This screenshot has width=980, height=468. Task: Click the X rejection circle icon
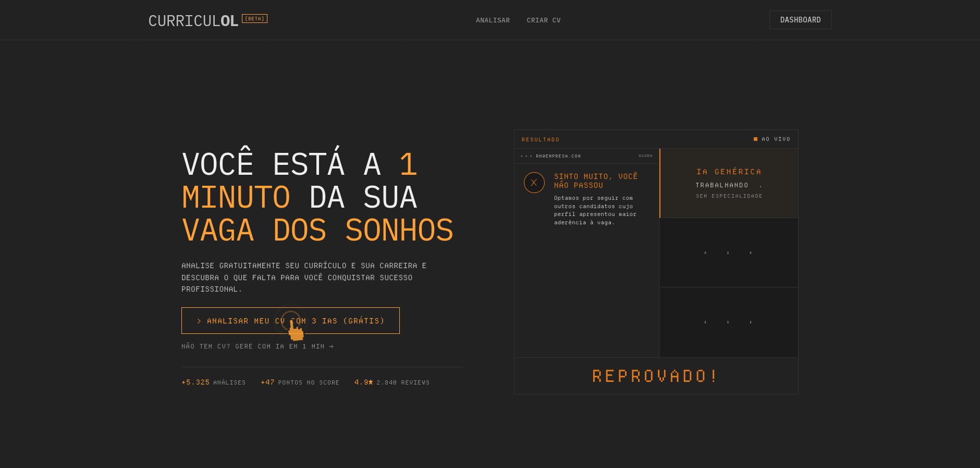click(x=534, y=183)
